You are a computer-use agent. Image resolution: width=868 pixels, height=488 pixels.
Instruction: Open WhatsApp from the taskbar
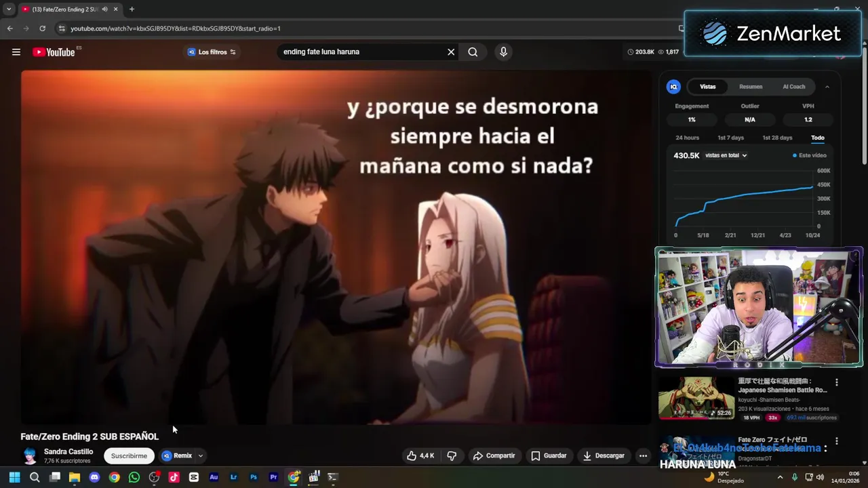tap(134, 477)
